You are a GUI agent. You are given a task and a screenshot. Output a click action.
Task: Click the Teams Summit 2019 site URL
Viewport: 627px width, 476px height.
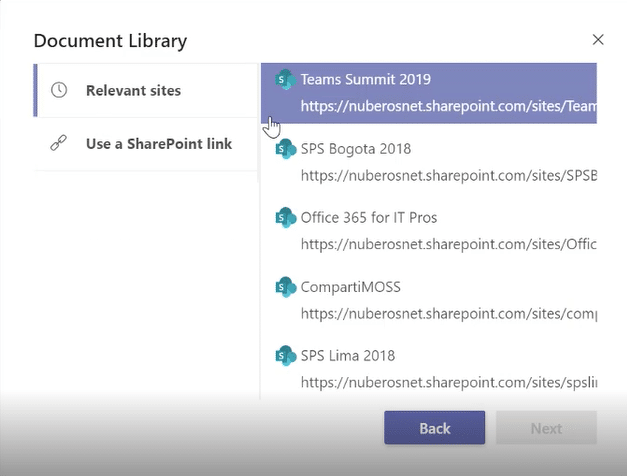pos(449,106)
